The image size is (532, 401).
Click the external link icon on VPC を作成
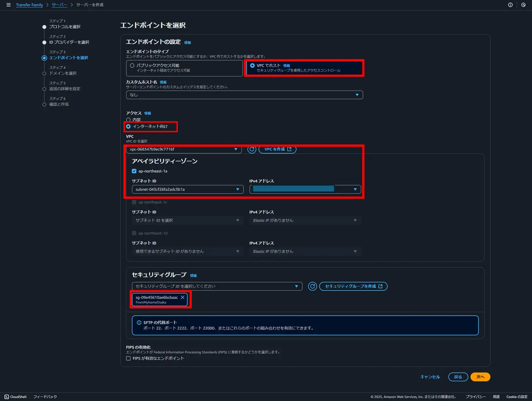coord(290,149)
